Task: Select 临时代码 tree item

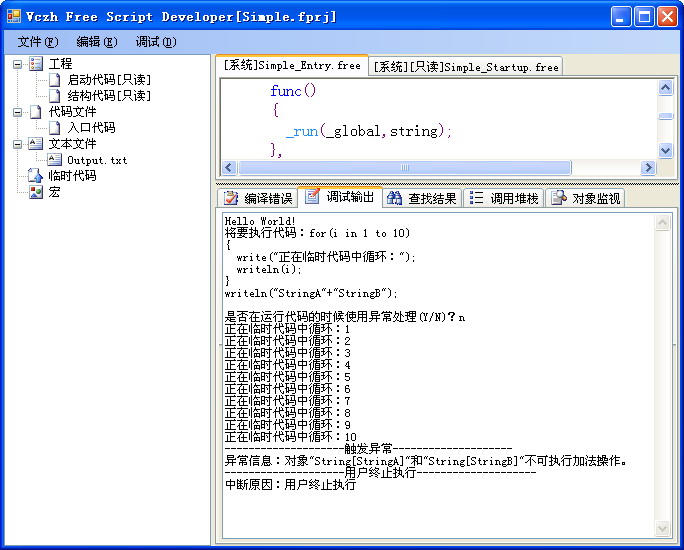Action: pyautogui.click(x=72, y=175)
